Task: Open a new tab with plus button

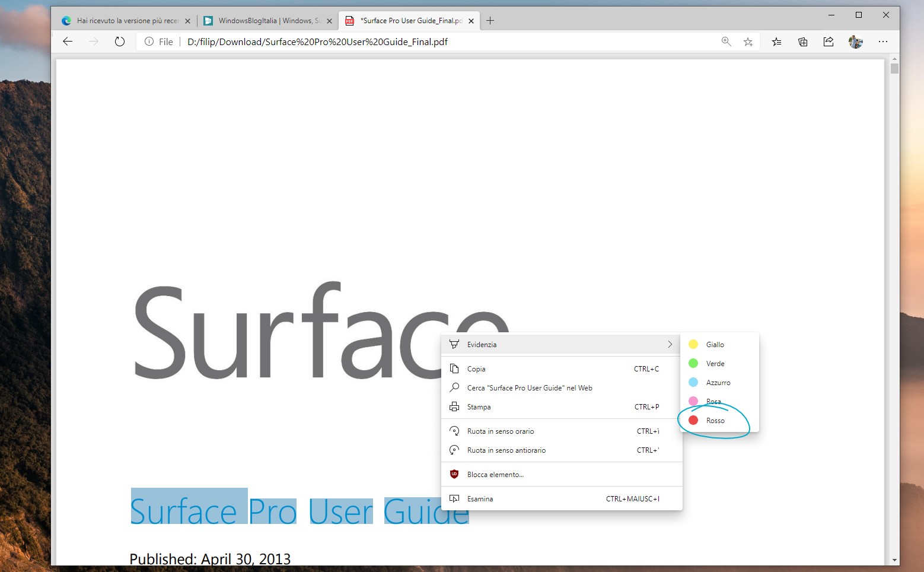Action: [x=490, y=21]
